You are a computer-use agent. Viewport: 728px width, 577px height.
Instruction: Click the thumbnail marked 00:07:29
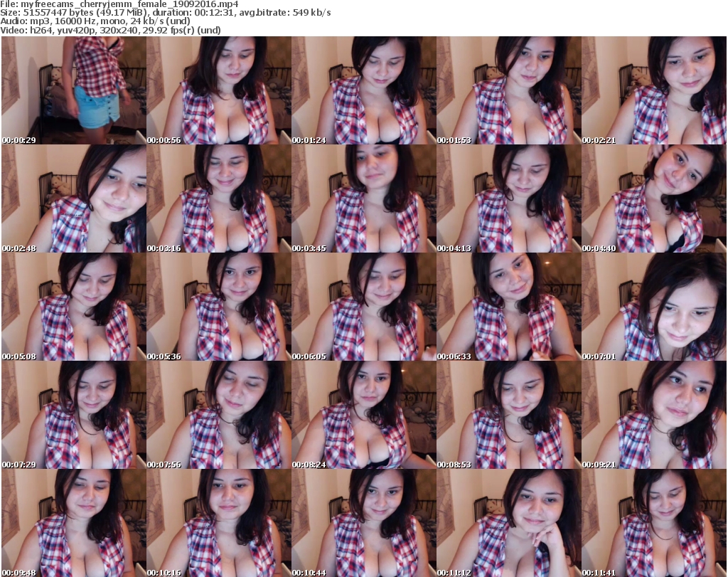tap(74, 415)
